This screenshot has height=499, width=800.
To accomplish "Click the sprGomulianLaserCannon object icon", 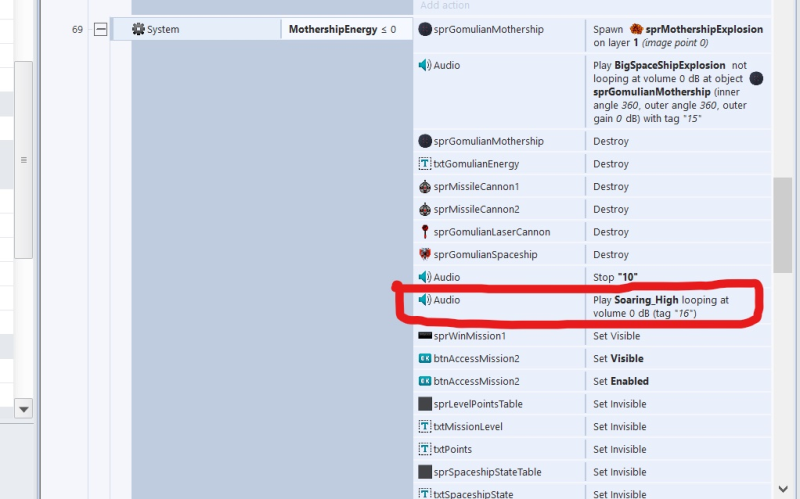I will pos(425,232).
